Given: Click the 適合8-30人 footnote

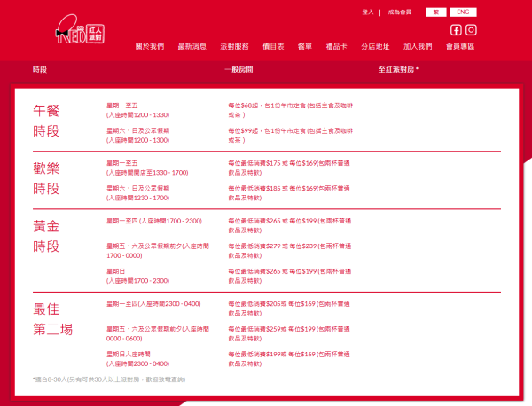Looking at the screenshot, I should coord(109,379).
